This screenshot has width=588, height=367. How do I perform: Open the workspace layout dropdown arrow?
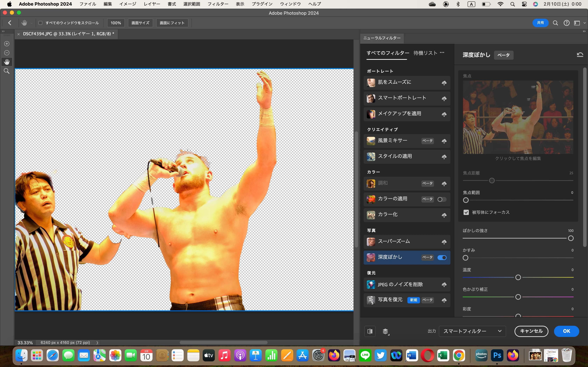pos(584,23)
